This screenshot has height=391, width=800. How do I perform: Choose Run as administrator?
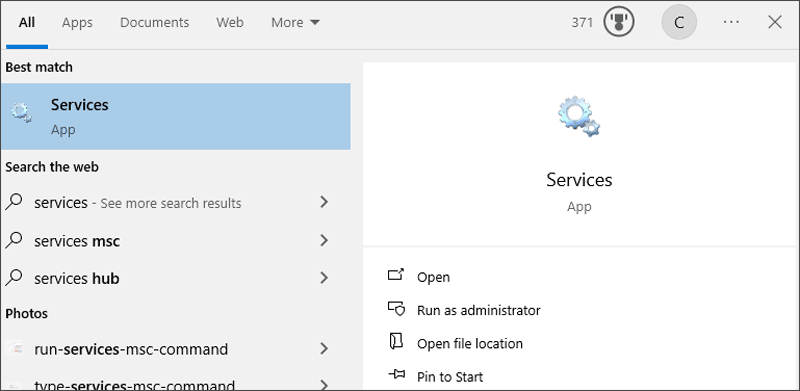[x=479, y=310]
